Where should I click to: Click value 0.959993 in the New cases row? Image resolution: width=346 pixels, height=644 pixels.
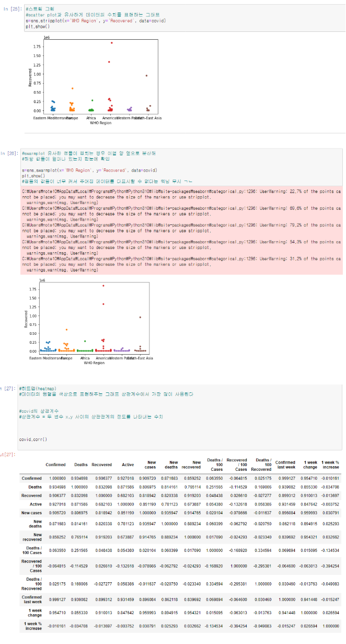click(308, 512)
